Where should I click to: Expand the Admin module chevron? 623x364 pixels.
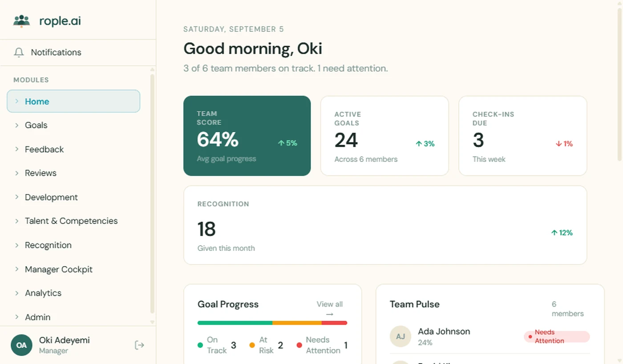pyautogui.click(x=17, y=317)
